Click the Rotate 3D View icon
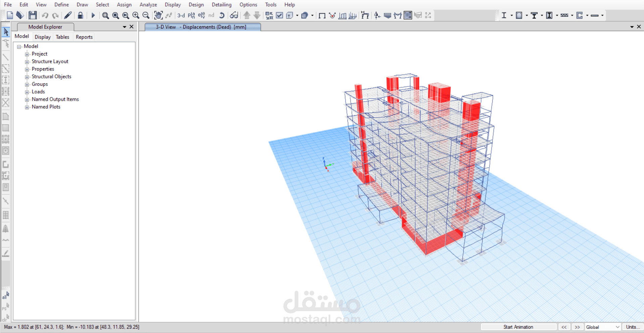Screen dimensions: 644x333 [222, 15]
